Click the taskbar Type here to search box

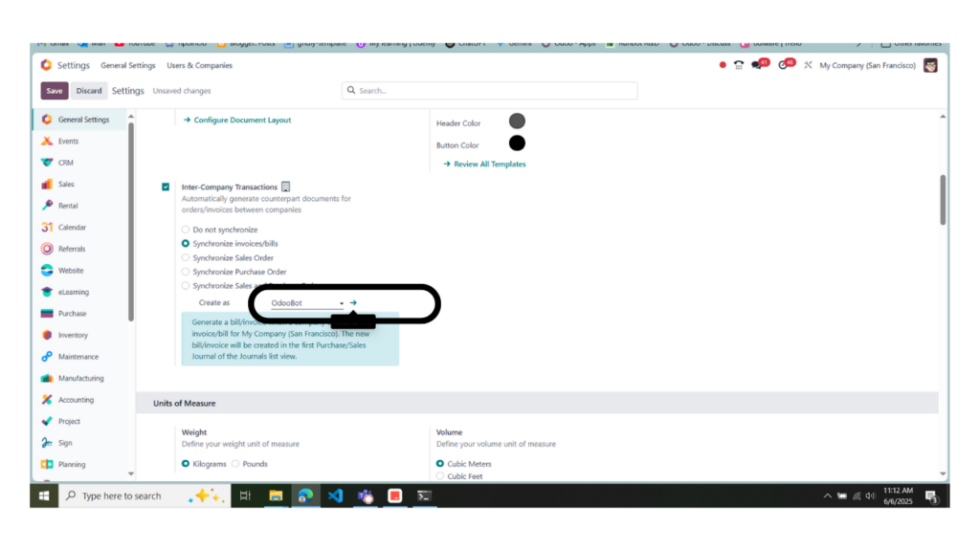click(145, 496)
